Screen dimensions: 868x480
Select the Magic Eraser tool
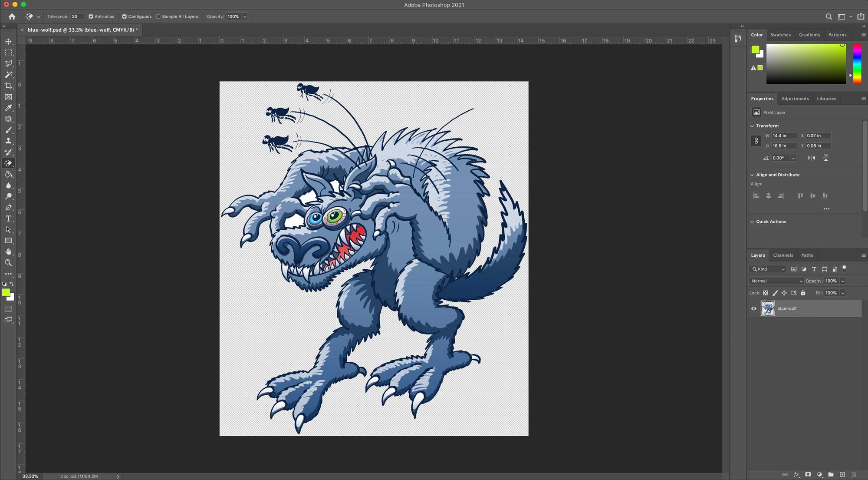click(8, 163)
